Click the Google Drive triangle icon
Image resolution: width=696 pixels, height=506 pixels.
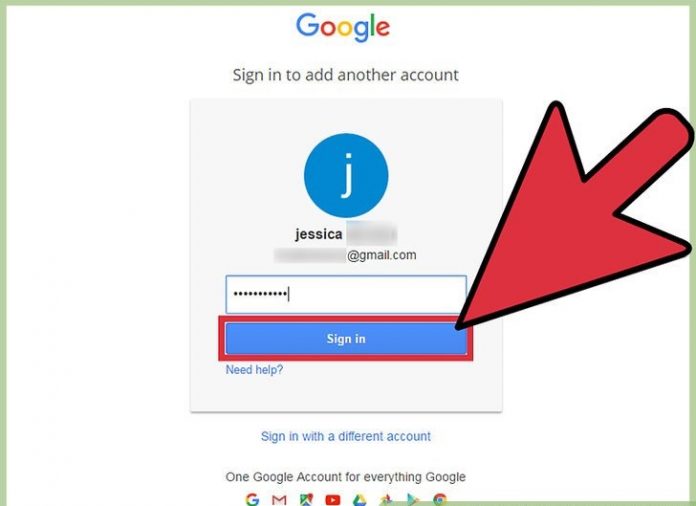coord(360,500)
